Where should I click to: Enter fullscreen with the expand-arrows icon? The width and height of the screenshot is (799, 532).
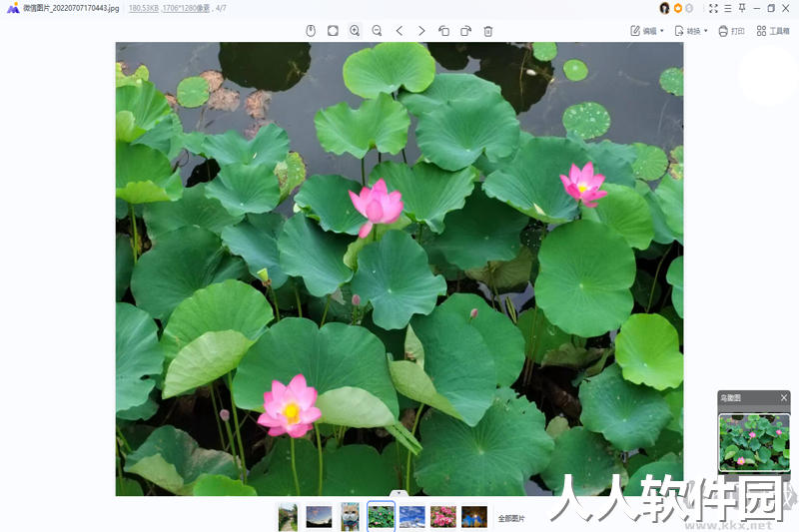click(x=713, y=8)
